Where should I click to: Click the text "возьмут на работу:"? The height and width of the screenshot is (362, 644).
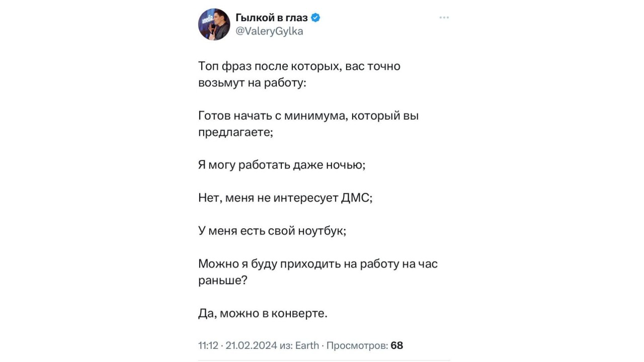click(252, 83)
